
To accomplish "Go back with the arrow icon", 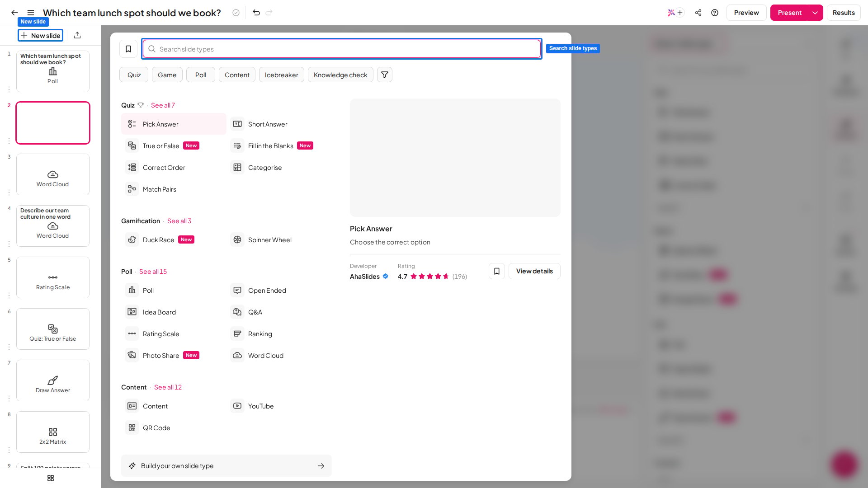I will [14, 13].
